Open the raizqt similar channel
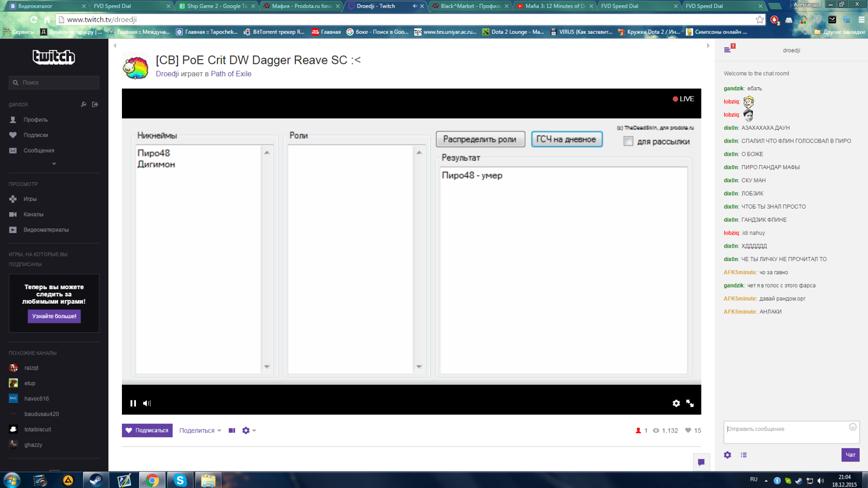Screen dimensions: 868x488 tap(31, 368)
